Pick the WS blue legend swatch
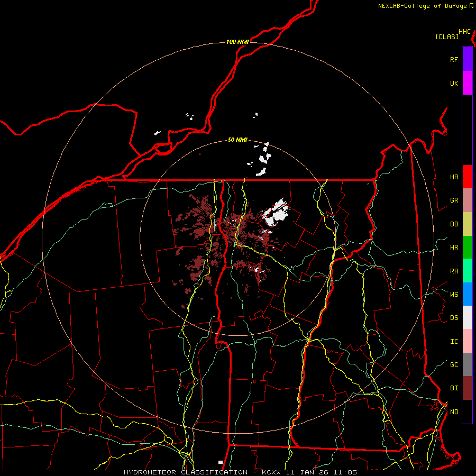 [x=467, y=294]
